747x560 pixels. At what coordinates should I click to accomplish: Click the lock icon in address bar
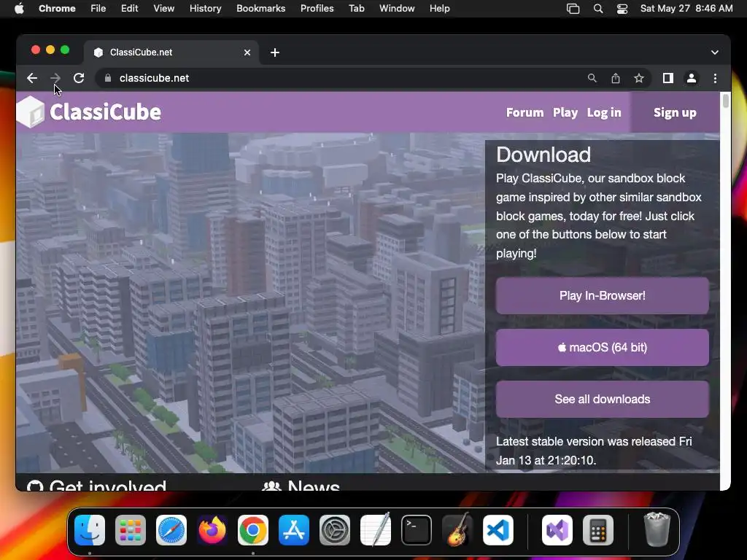108,78
